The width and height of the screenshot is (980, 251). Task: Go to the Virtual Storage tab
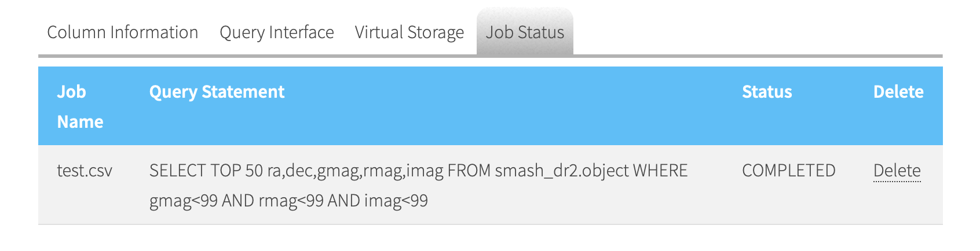[x=409, y=32]
